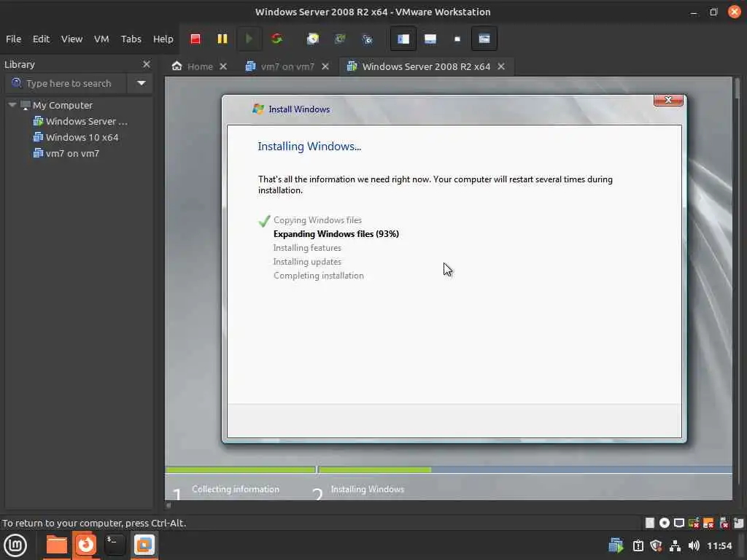Close the Library panel
Screen dimensions: 747x560
pos(146,64)
